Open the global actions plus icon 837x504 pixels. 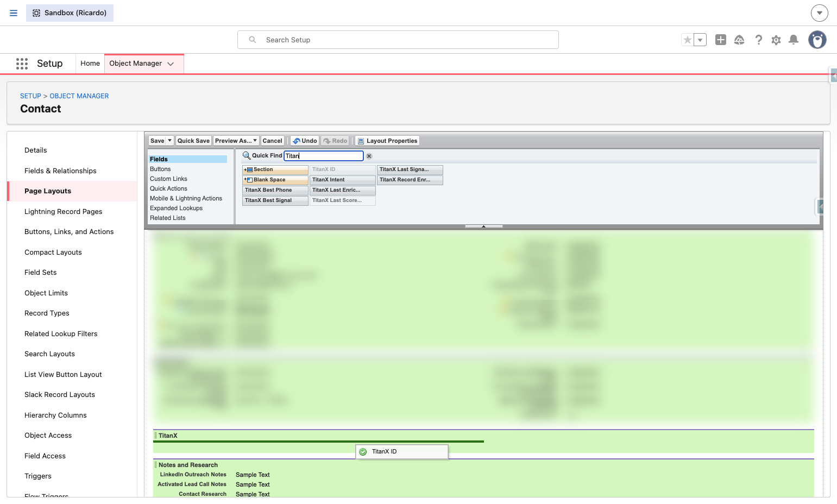point(721,40)
